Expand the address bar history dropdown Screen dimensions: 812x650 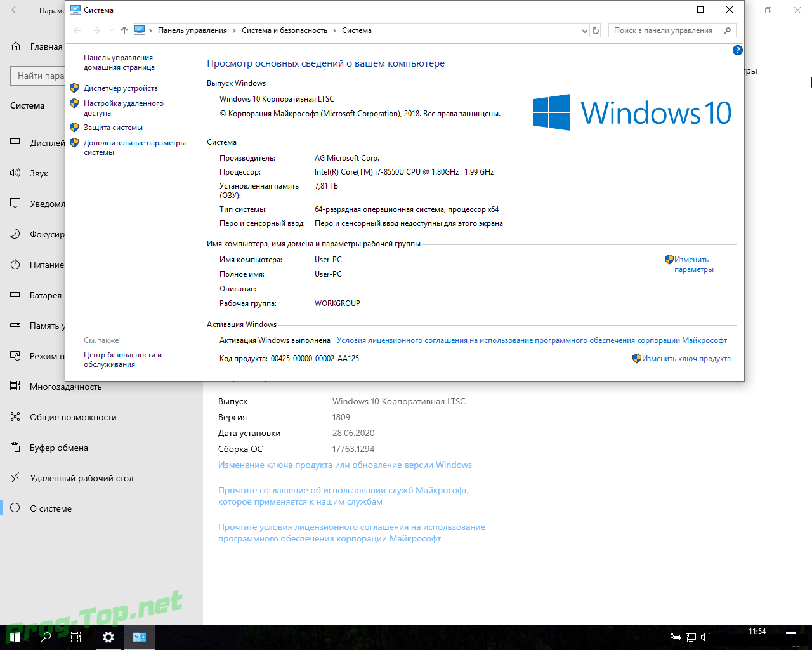tap(584, 30)
